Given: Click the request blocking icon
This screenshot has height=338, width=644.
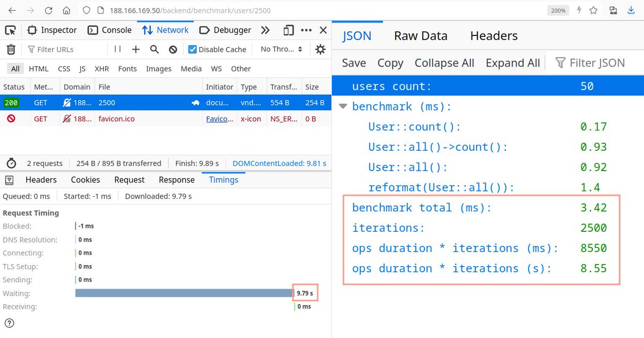Looking at the screenshot, I should point(173,49).
